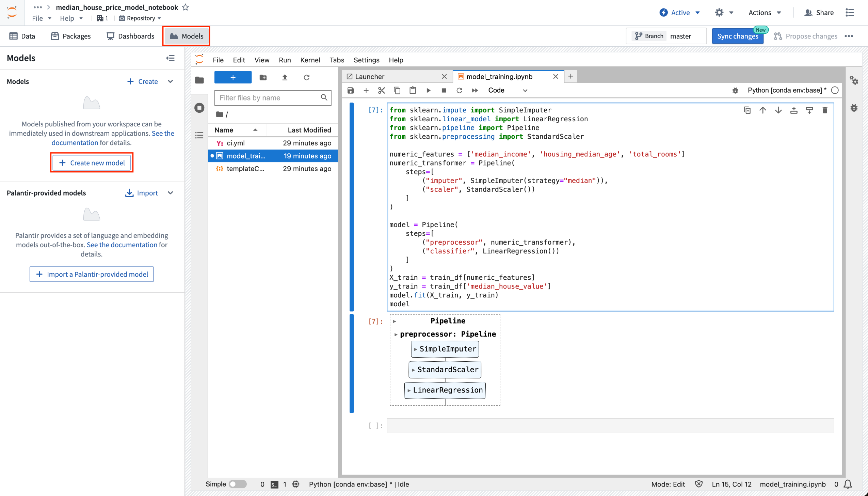Refresh the file browser list

[x=306, y=77]
